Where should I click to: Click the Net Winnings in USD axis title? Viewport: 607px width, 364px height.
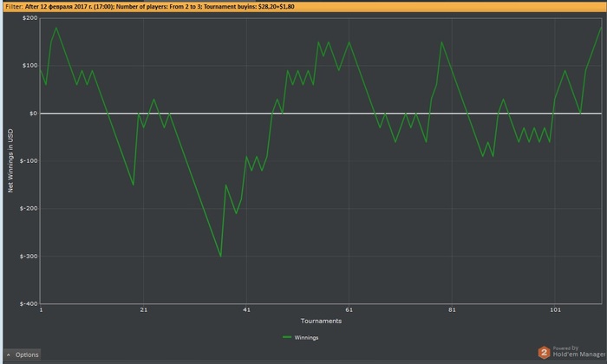(10, 160)
